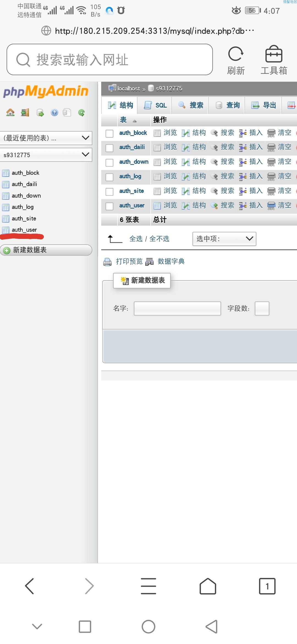Tap the browser forward navigation arrow
The width and height of the screenshot is (297, 644).
tap(89, 586)
